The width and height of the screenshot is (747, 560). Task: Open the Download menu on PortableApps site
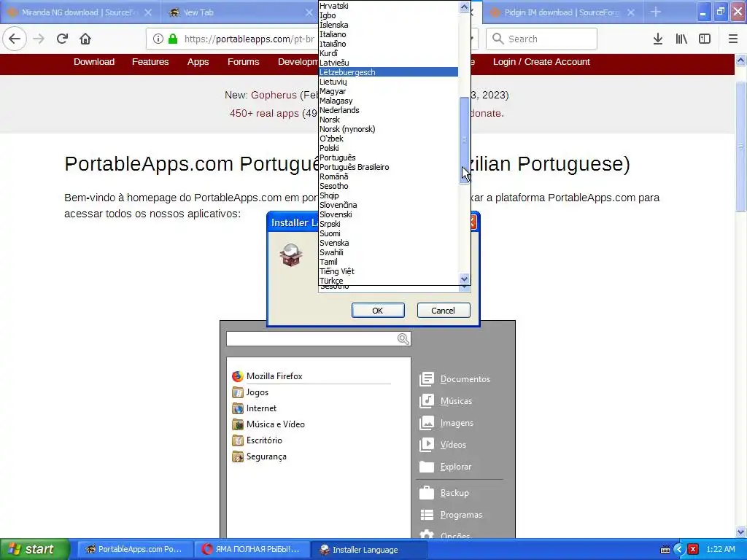point(94,62)
